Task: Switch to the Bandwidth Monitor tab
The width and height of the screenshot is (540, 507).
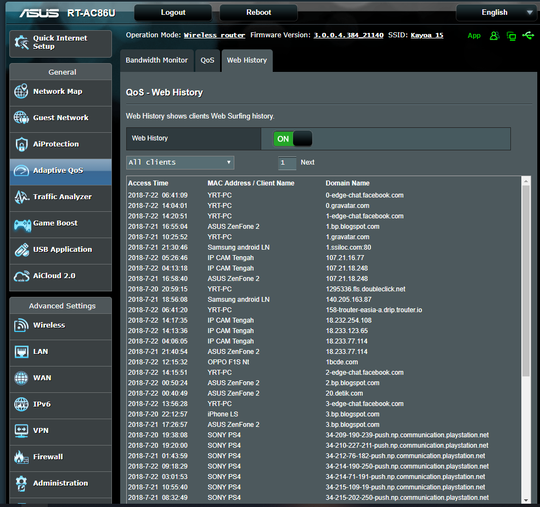Action: tap(157, 60)
